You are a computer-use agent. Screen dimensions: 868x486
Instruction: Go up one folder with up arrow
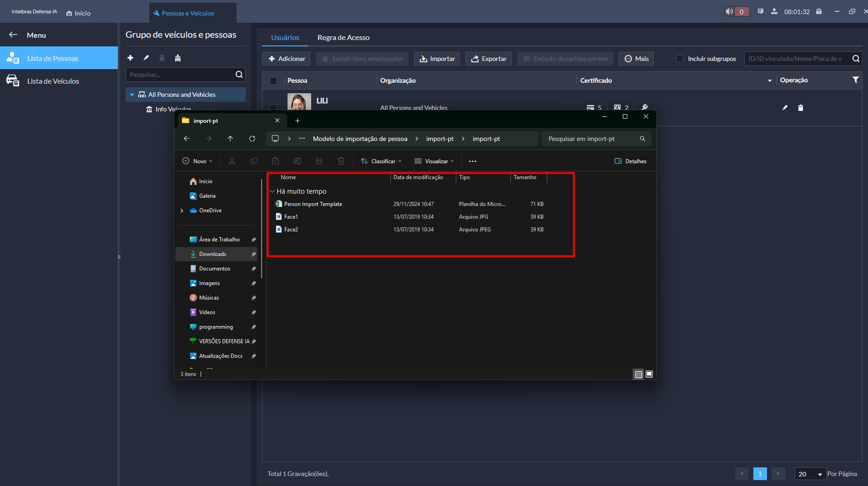(x=230, y=139)
